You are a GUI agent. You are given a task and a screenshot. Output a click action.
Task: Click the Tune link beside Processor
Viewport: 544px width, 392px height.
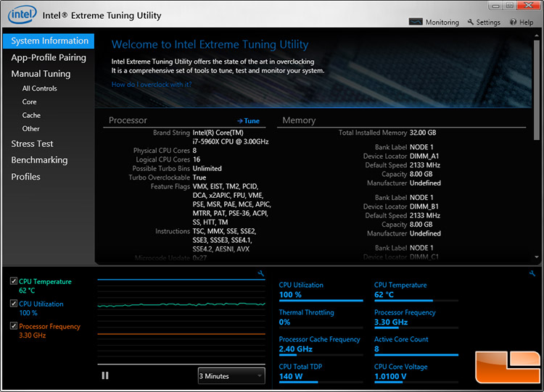point(248,120)
